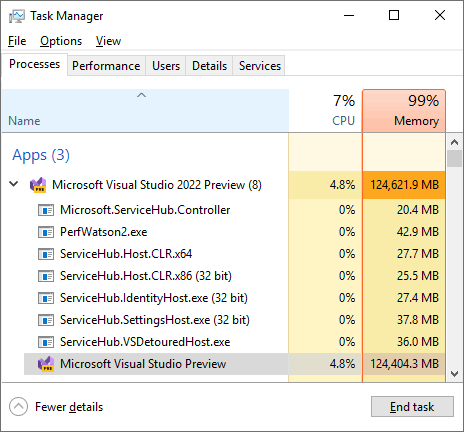
Task: Click the 124,621.9 MB memory value
Action: click(x=405, y=185)
